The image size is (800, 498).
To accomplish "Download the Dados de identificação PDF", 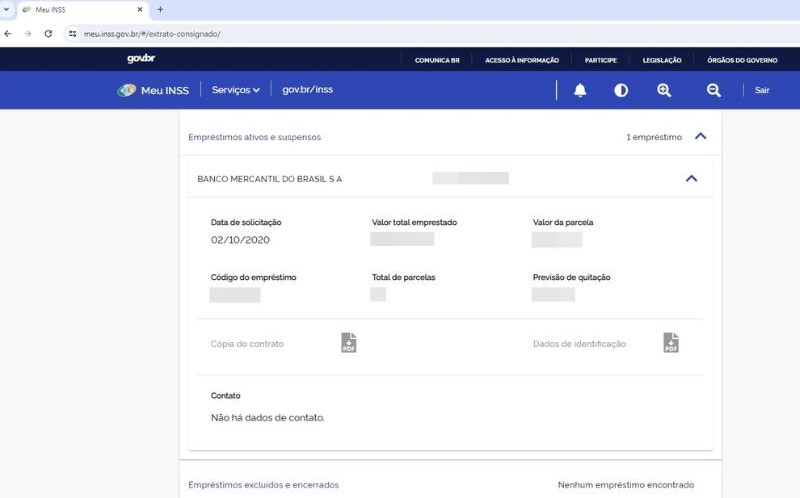I will click(671, 342).
